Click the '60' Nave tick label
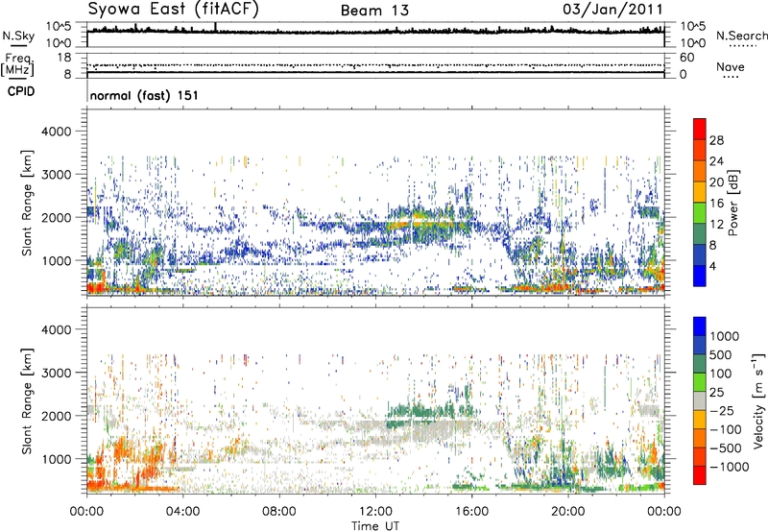 pos(686,58)
